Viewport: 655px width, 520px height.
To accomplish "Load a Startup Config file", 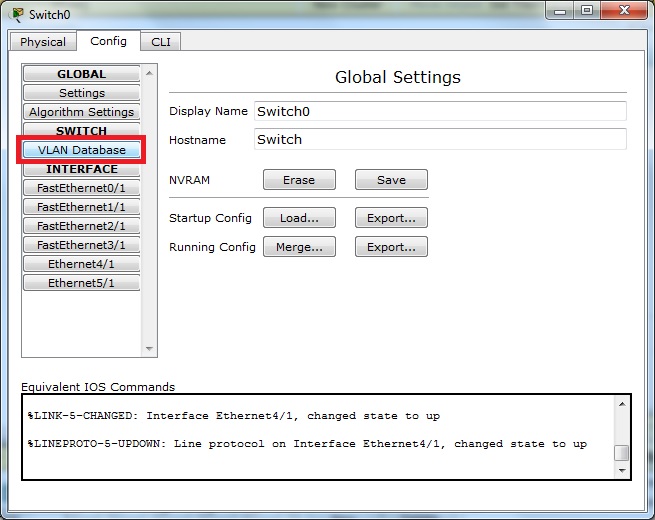I will coord(299,218).
